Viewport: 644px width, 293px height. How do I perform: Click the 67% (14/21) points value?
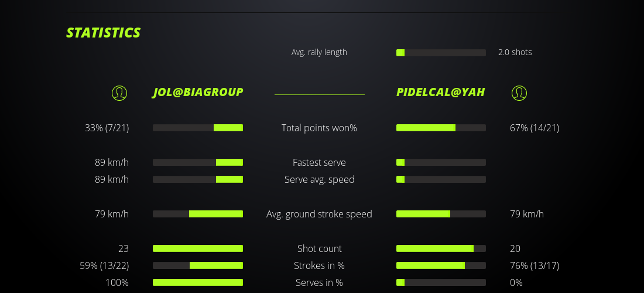click(x=535, y=128)
